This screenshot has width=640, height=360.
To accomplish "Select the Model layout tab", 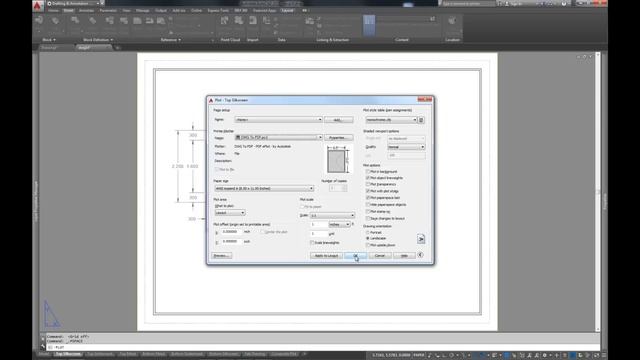I will pyautogui.click(x=44, y=354).
